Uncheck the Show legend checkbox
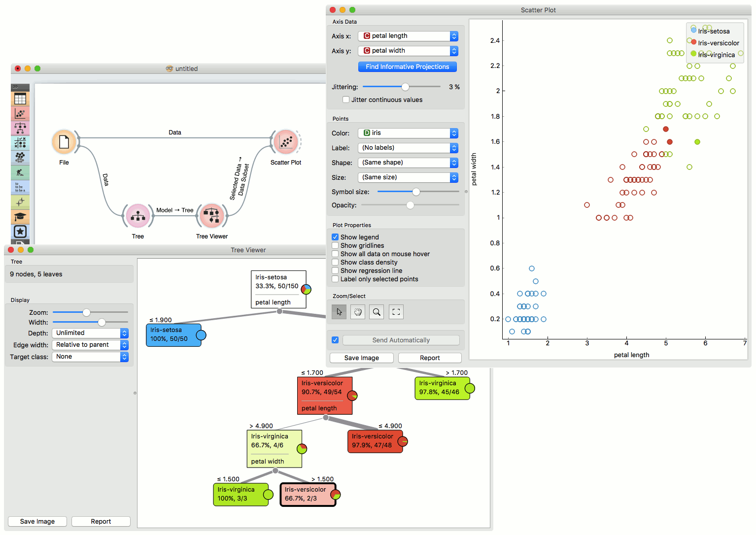 coord(335,237)
